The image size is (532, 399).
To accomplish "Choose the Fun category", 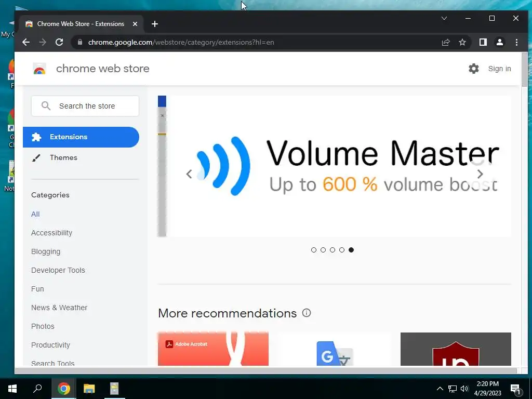I will pos(37,289).
